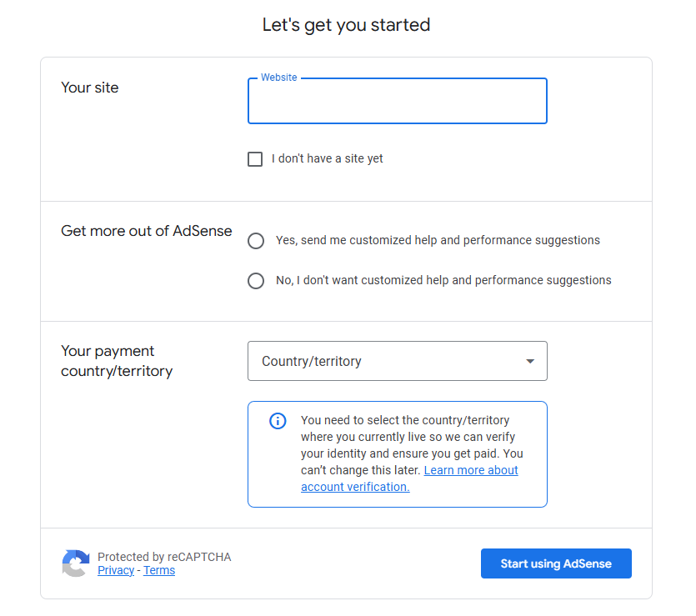Open the 'Learn more about account verification' link
The height and width of the screenshot is (616, 696).
point(471,470)
